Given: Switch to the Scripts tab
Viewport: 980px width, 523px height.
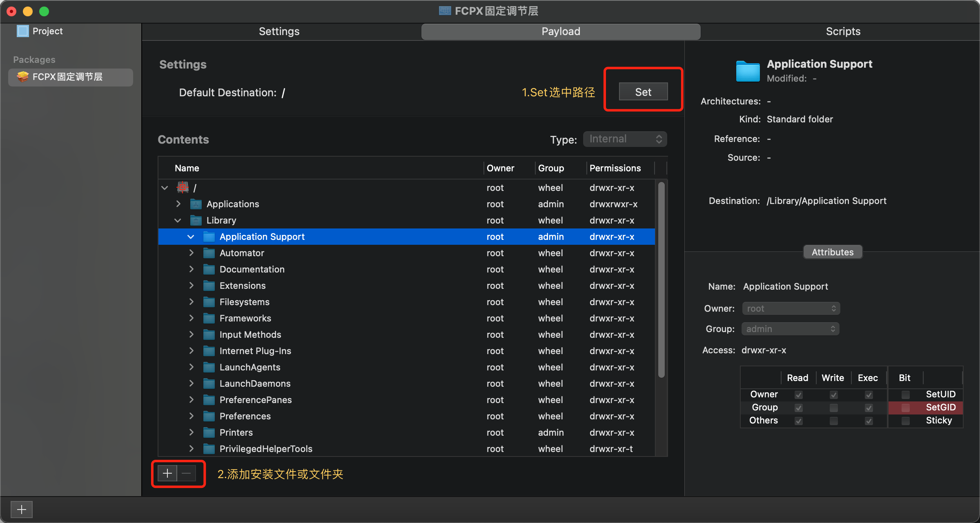Looking at the screenshot, I should (843, 31).
